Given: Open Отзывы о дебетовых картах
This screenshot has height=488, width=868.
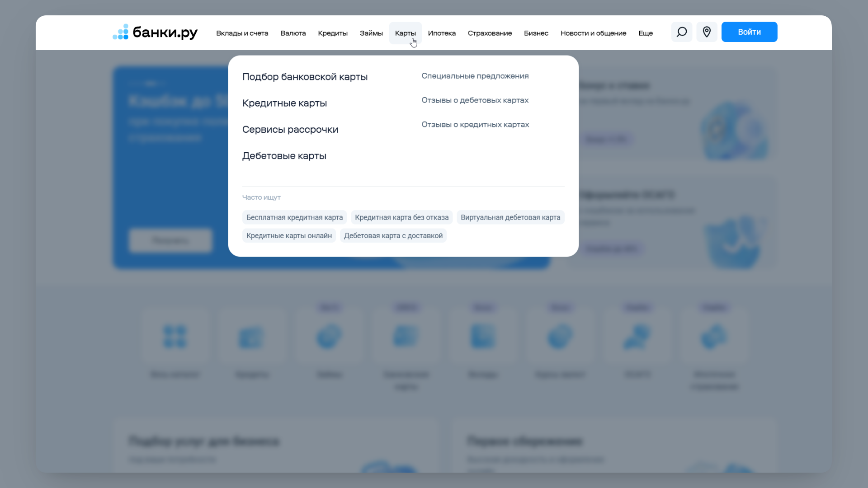Looking at the screenshot, I should [475, 100].
